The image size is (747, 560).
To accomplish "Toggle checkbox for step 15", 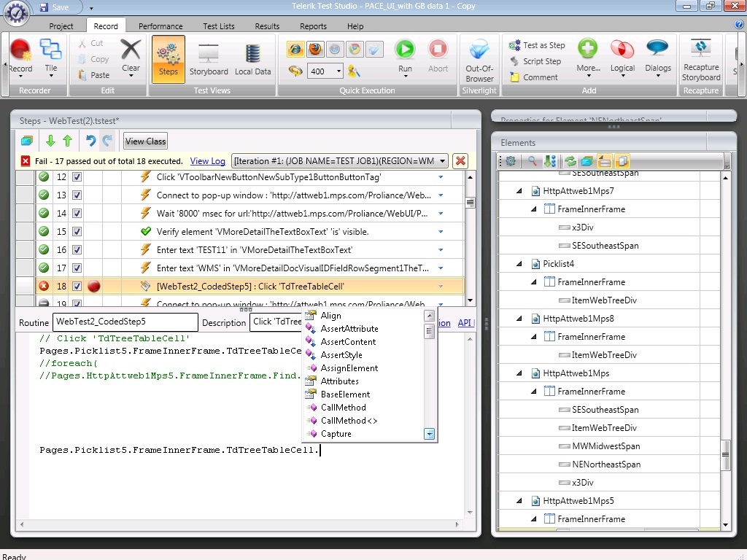I will tap(77, 232).
